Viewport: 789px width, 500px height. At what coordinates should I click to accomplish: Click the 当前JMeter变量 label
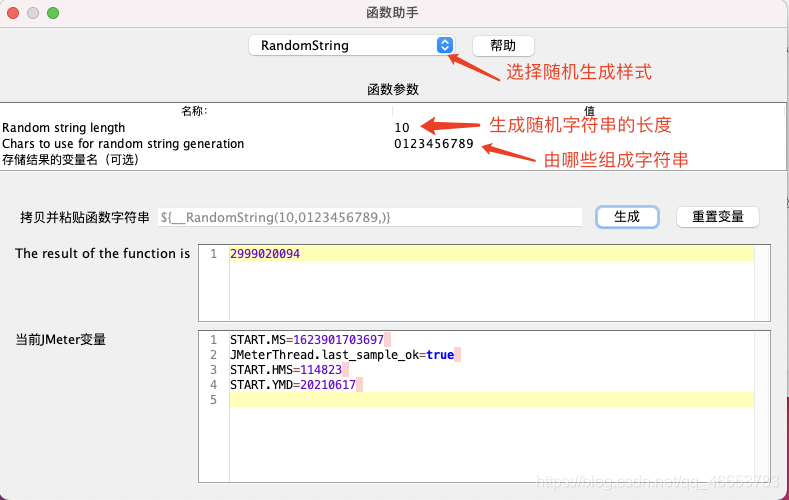coord(61,340)
